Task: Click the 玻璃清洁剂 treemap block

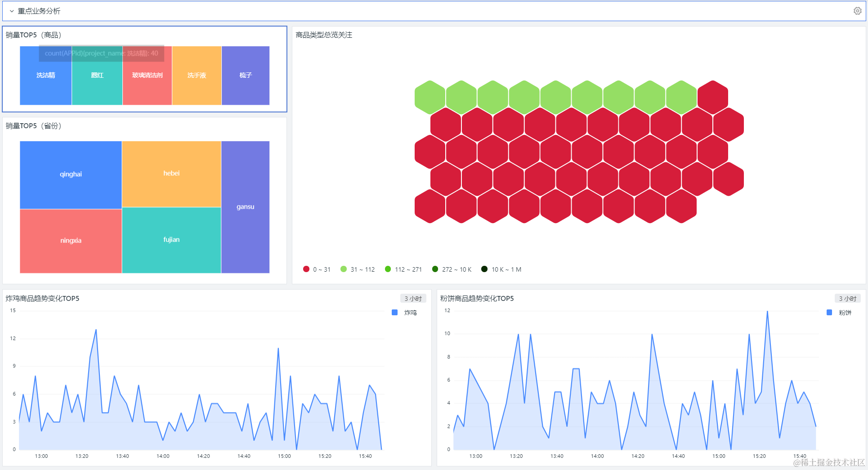Action: coord(147,76)
